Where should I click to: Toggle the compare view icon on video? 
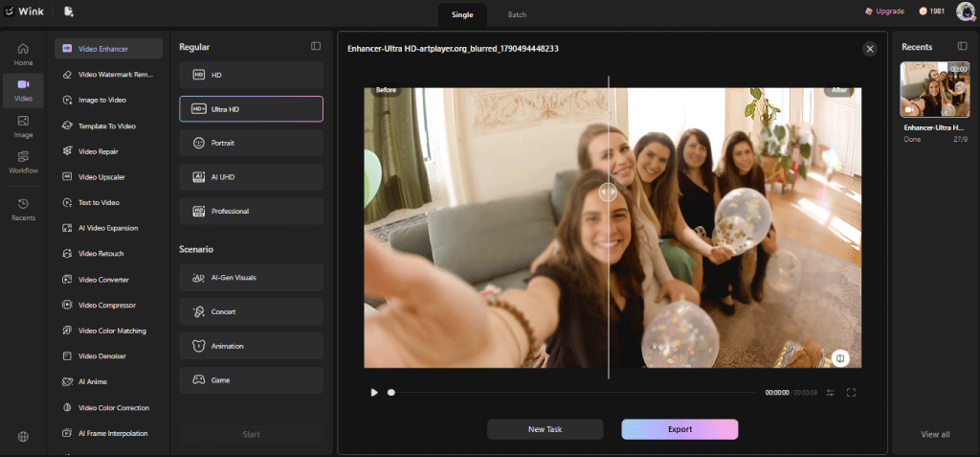coord(840,358)
